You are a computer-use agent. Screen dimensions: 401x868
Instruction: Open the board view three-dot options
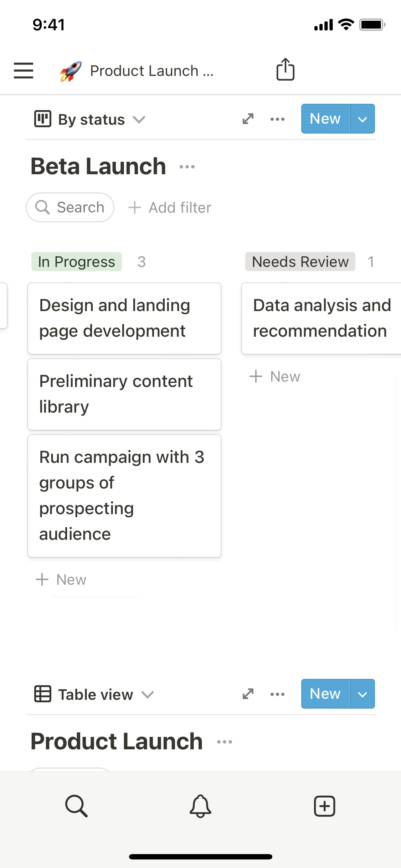(277, 119)
